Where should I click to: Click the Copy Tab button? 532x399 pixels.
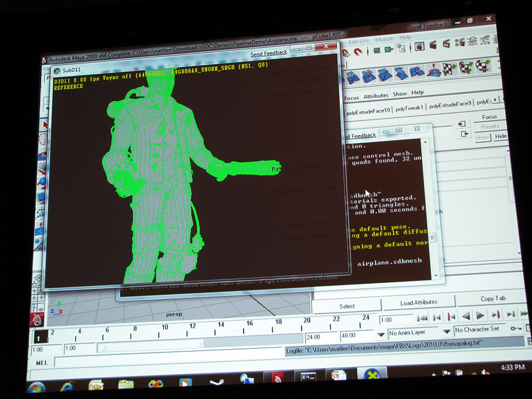pyautogui.click(x=493, y=298)
